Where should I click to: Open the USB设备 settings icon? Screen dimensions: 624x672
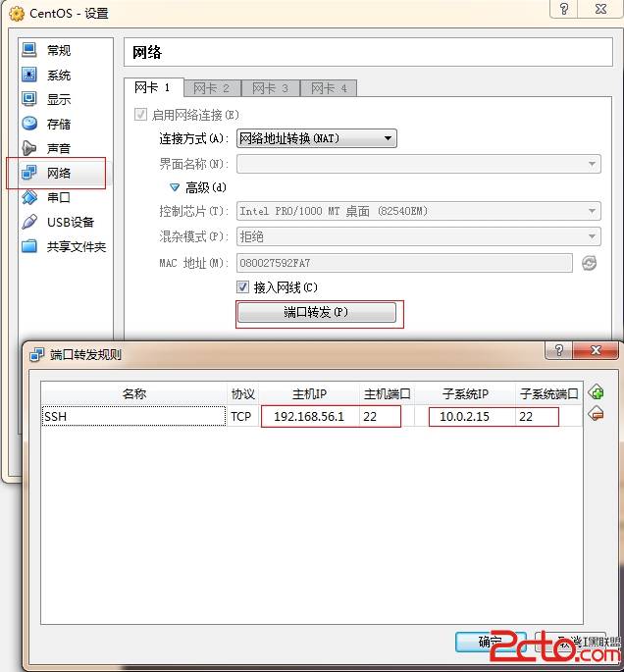[x=28, y=222]
